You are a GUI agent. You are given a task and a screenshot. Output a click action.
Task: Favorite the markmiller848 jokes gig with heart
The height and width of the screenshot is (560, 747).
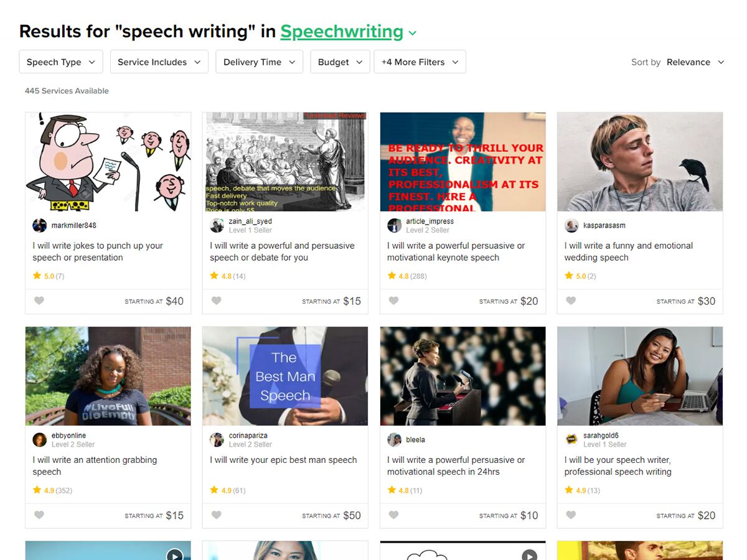coord(39,301)
